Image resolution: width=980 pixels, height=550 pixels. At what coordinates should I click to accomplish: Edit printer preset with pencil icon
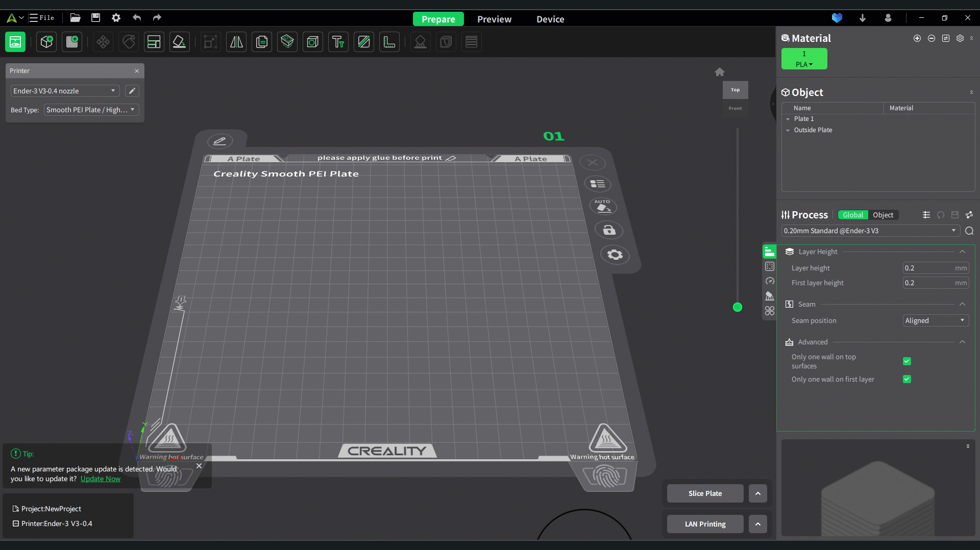[x=132, y=91]
